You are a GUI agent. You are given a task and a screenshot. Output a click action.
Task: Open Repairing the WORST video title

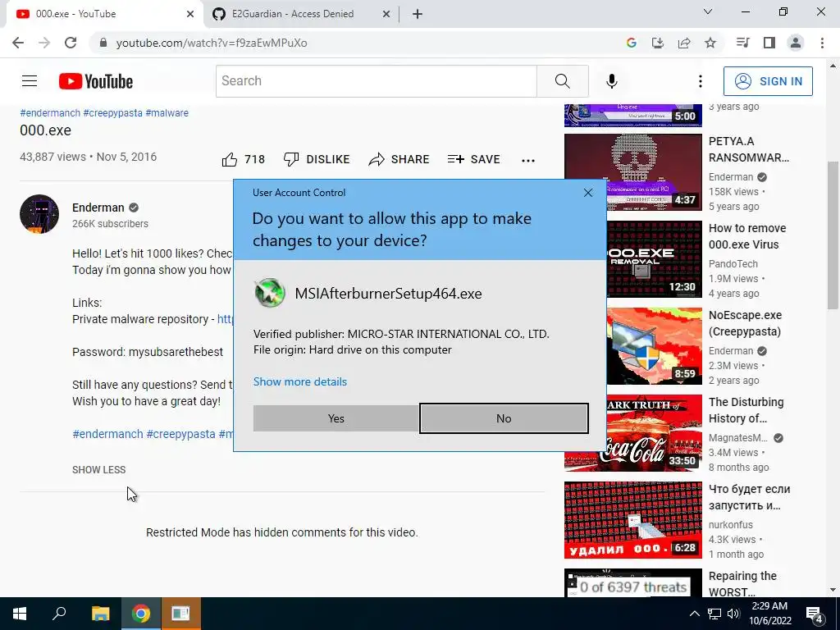[742, 584]
